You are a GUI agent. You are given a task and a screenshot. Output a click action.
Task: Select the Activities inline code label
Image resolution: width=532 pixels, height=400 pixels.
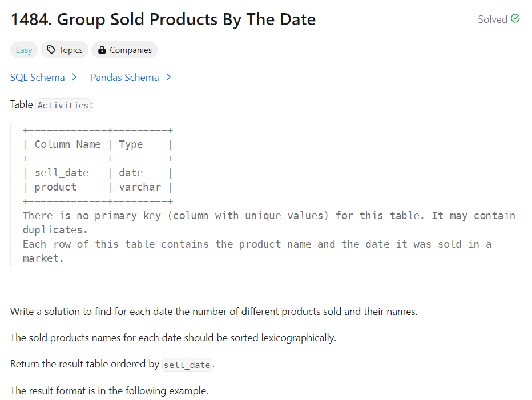(63, 105)
